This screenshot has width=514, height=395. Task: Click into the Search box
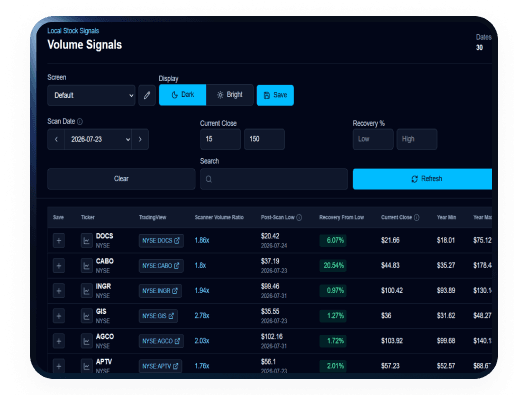click(x=274, y=179)
